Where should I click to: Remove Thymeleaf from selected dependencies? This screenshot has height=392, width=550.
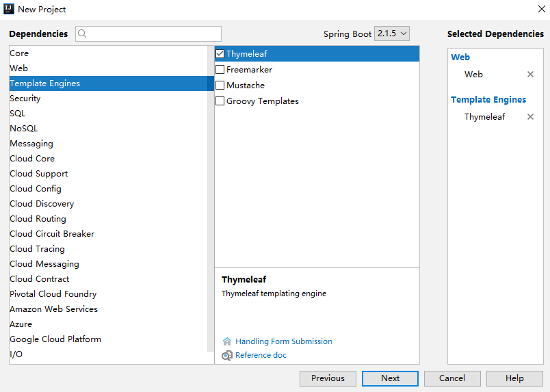coord(530,117)
